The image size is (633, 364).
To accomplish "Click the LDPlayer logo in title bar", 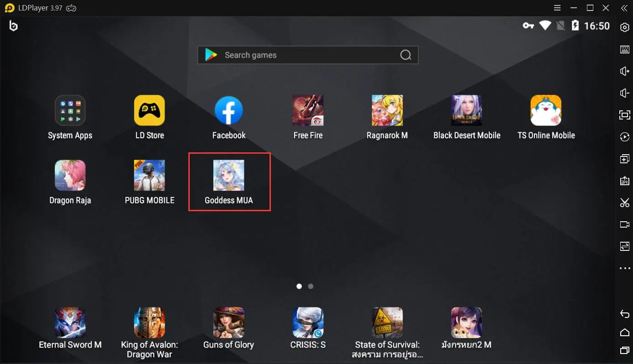I will pyautogui.click(x=9, y=8).
